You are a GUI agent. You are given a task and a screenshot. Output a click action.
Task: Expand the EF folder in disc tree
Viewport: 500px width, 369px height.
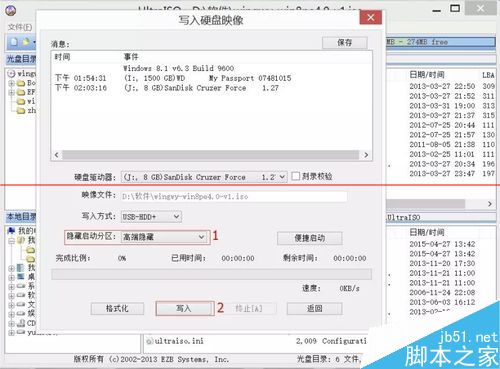pyautogui.click(x=12, y=92)
